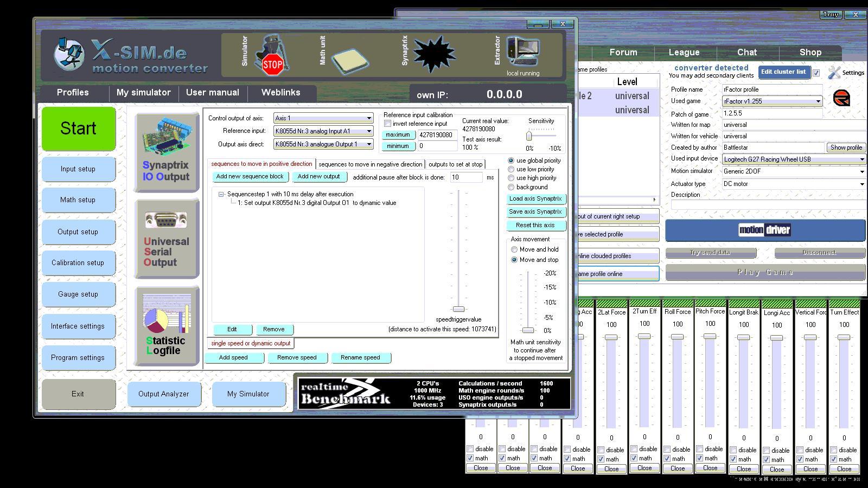Click the Exit button
Image resolution: width=868 pixels, height=488 pixels.
point(78,394)
